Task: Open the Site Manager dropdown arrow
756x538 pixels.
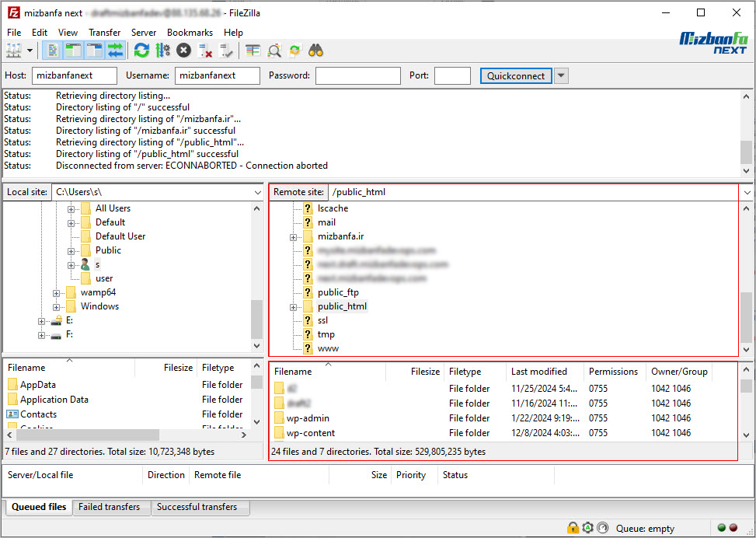Action: [x=30, y=51]
